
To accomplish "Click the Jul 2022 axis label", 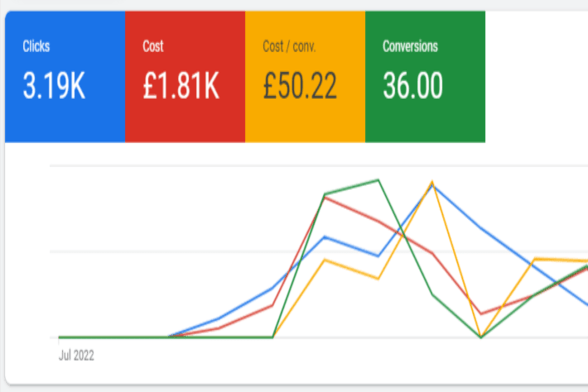I will pos(76,355).
